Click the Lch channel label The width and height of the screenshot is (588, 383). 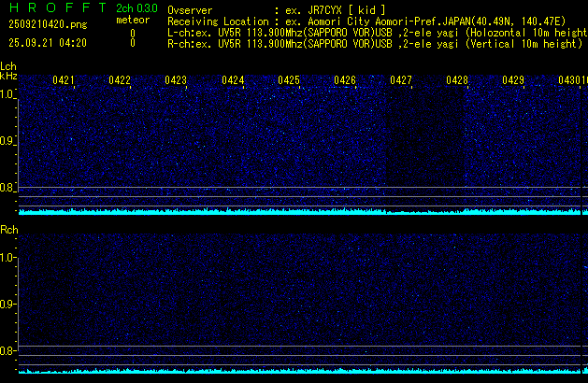(x=8, y=66)
